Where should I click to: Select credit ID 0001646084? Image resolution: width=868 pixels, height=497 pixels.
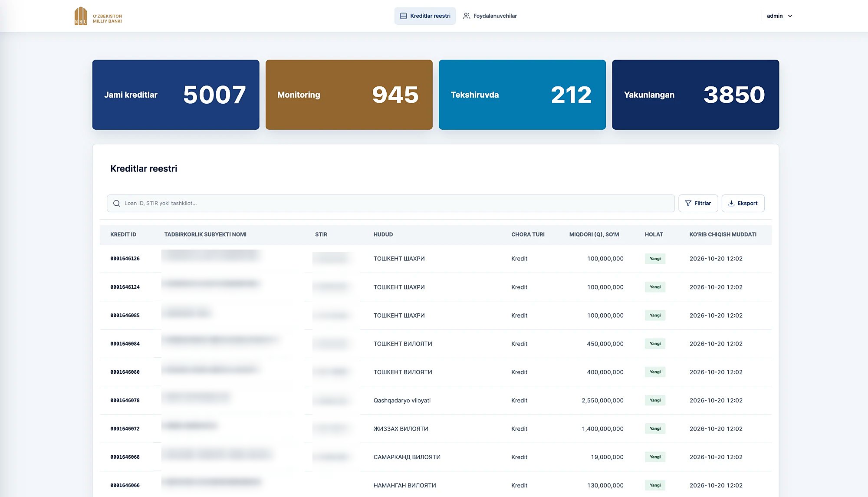click(125, 344)
